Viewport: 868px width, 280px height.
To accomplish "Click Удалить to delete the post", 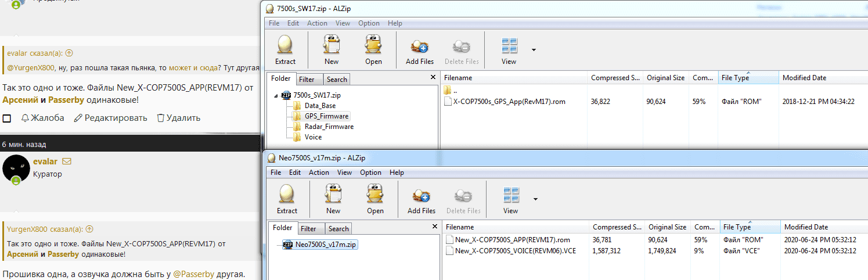I will coord(179,118).
